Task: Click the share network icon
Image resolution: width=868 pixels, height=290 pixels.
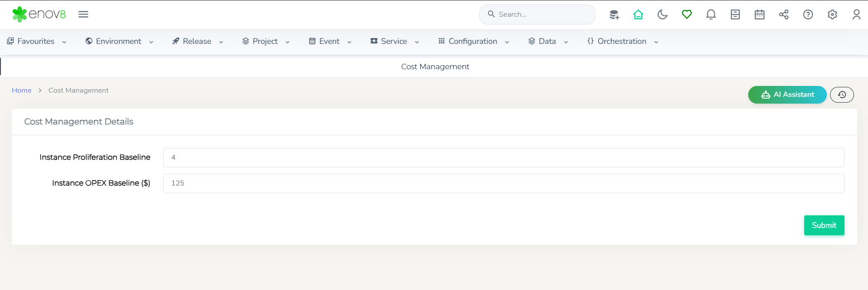Action: pos(783,14)
